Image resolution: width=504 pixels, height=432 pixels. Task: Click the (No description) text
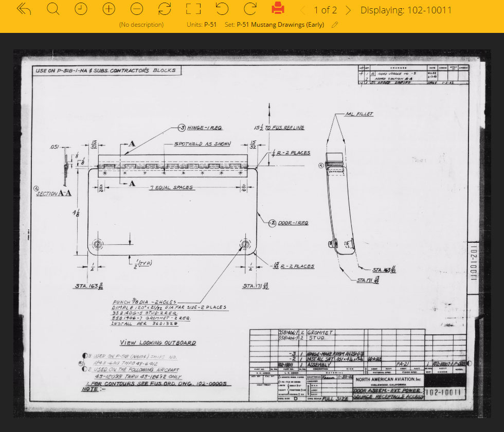(141, 24)
